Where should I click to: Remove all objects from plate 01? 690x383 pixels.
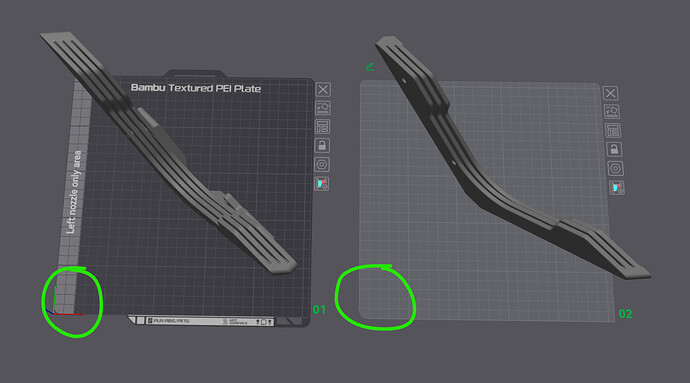click(323, 90)
